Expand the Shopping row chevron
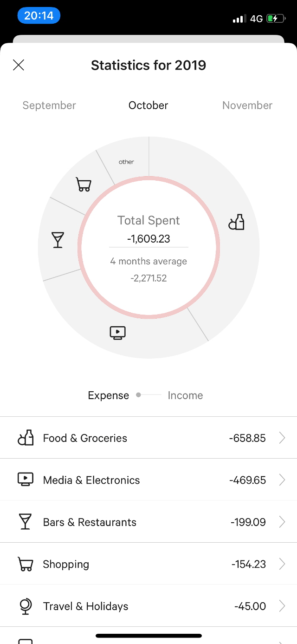The width and height of the screenshot is (297, 644). pyautogui.click(x=282, y=564)
